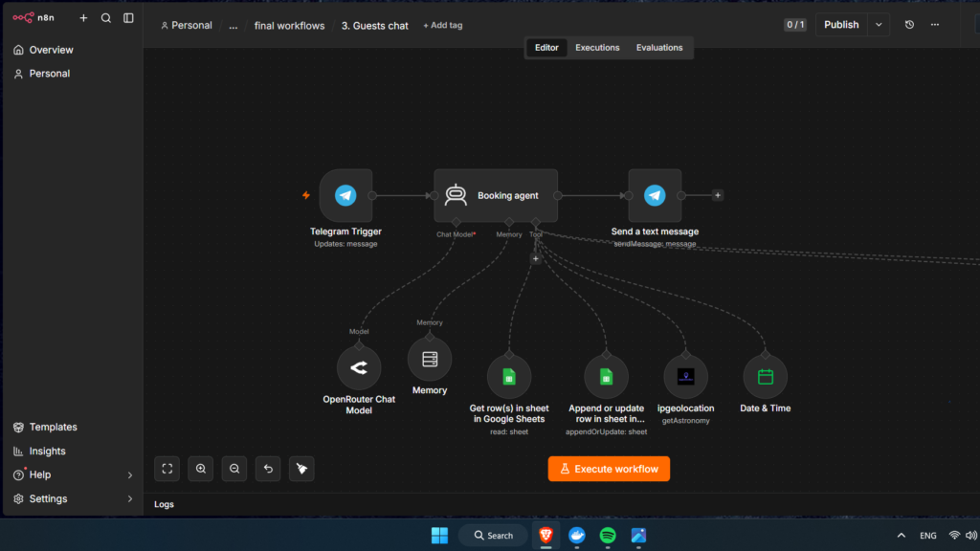Show hidden system tray icons
The width and height of the screenshot is (980, 551).
click(x=902, y=536)
